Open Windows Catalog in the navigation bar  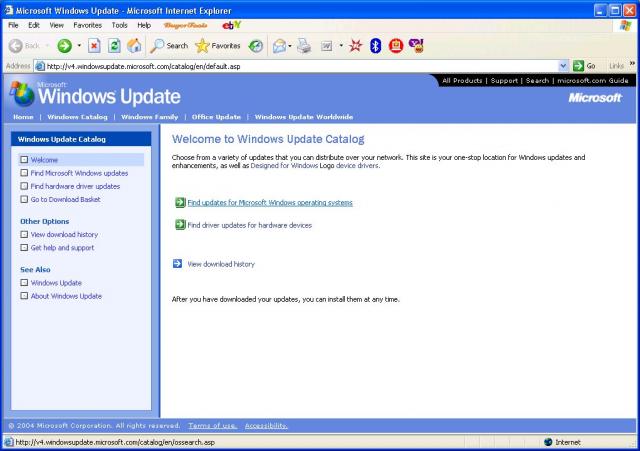click(77, 117)
